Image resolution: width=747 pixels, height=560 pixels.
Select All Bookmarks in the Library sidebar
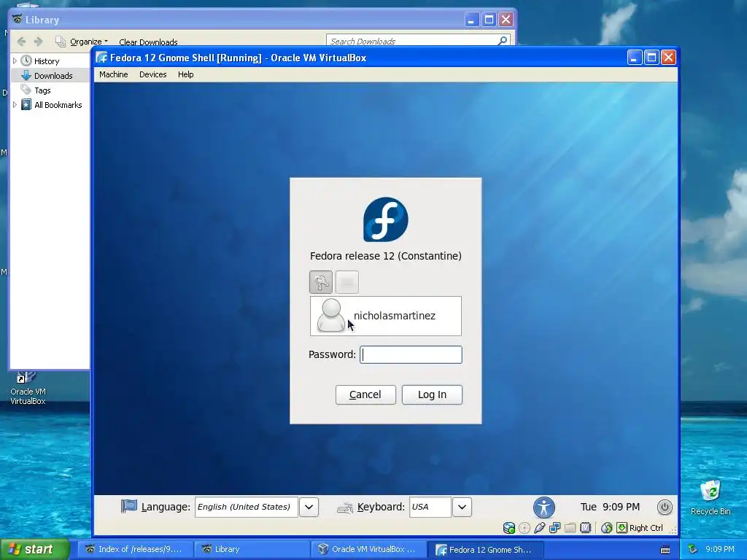click(58, 105)
